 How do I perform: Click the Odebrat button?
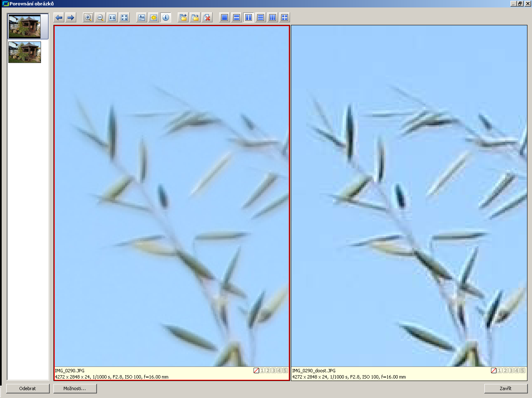28,388
